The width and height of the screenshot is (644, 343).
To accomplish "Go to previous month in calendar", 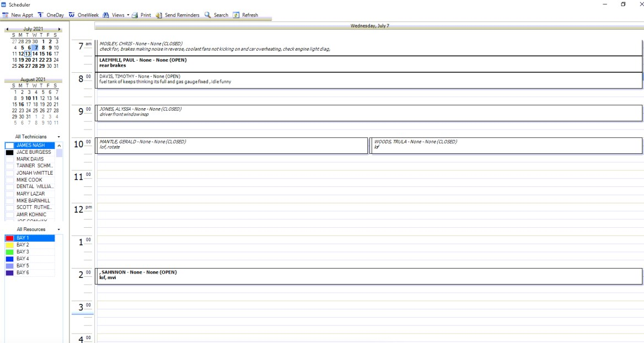I will tap(7, 29).
